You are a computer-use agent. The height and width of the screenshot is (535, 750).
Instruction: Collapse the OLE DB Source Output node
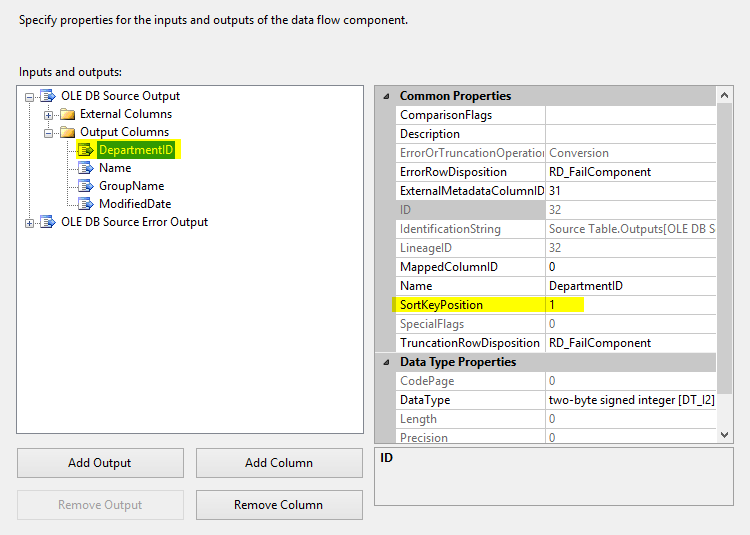click(x=30, y=97)
